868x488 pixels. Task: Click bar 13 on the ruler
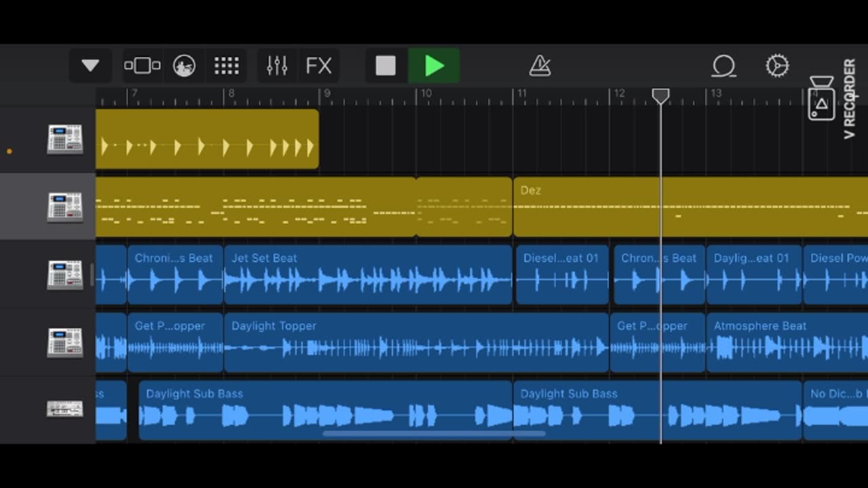click(716, 94)
